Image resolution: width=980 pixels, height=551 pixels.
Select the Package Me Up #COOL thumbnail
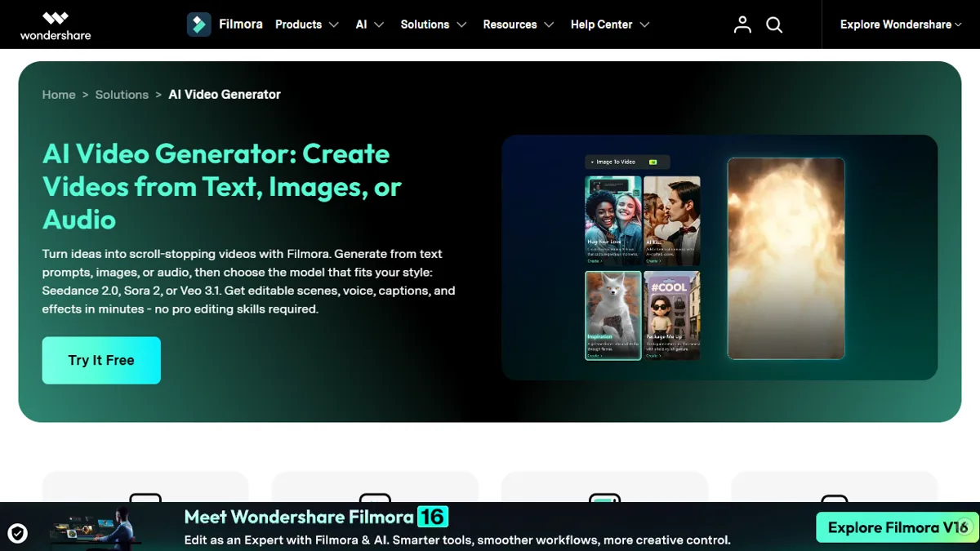click(672, 315)
